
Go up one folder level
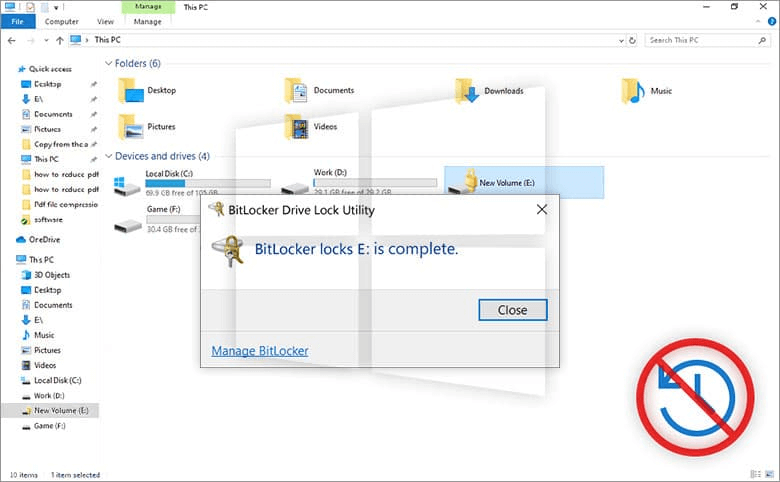coord(60,40)
